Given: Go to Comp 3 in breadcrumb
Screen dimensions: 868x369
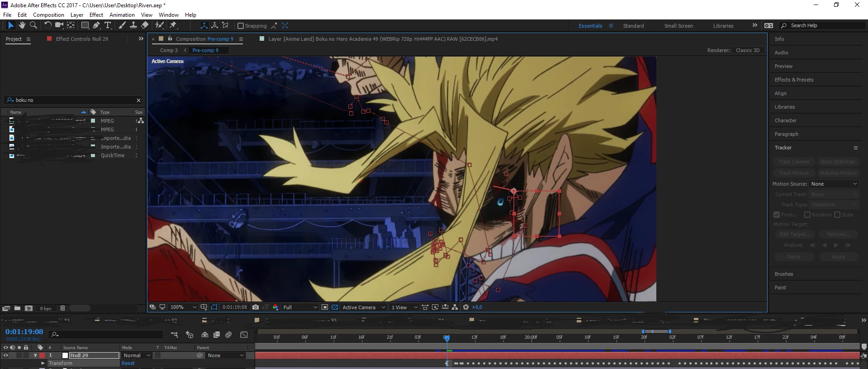Looking at the screenshot, I should pyautogui.click(x=169, y=50).
